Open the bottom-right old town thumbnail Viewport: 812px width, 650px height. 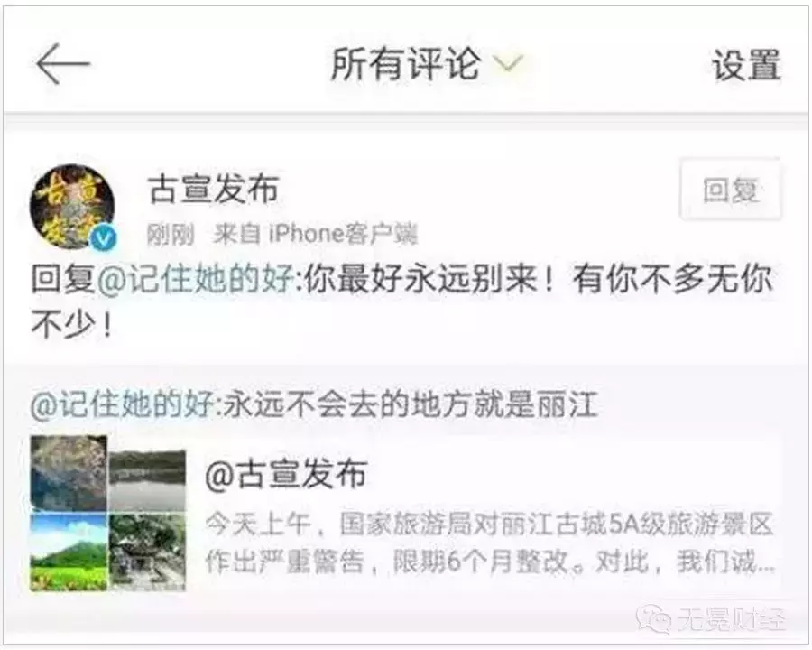tap(148, 551)
